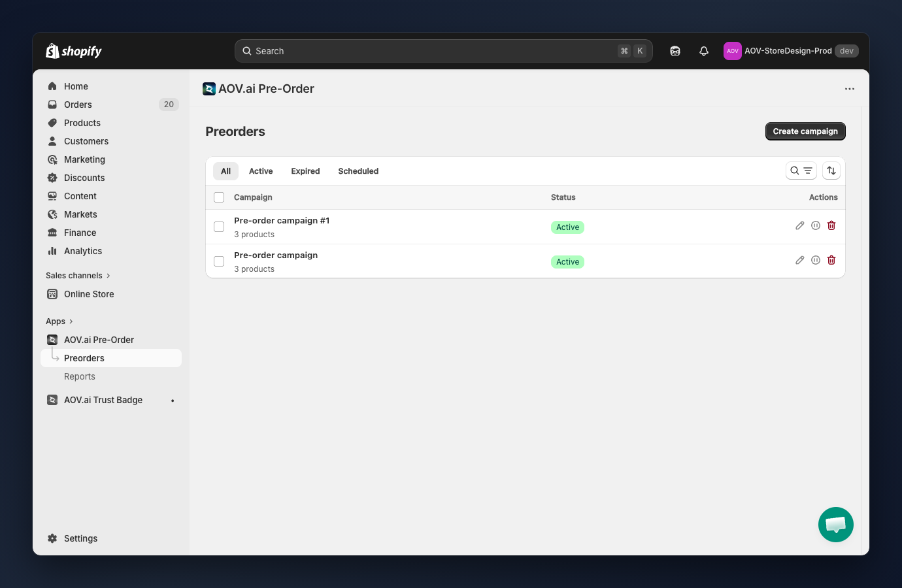Image resolution: width=902 pixels, height=588 pixels.
Task: Click "3 products" under Pre-order campaign #1
Action: 254,235
